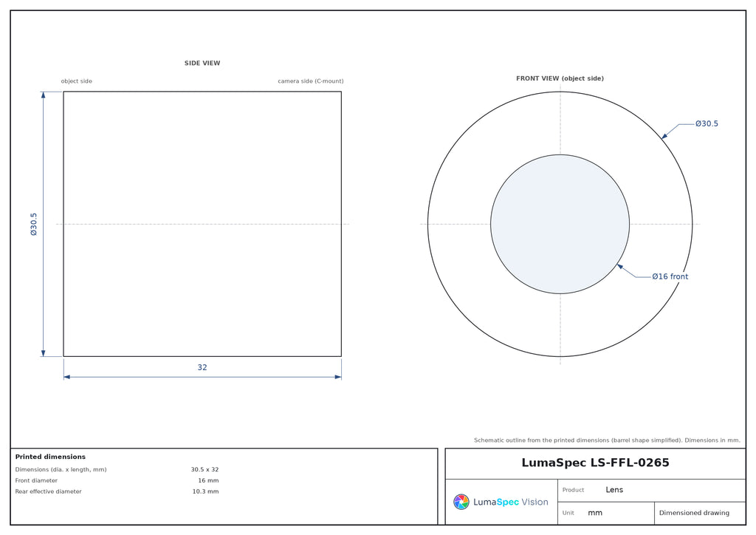Click the "camera side (C-mount)" label
Image resolution: width=756 pixels, height=535 pixels.
pyautogui.click(x=311, y=81)
